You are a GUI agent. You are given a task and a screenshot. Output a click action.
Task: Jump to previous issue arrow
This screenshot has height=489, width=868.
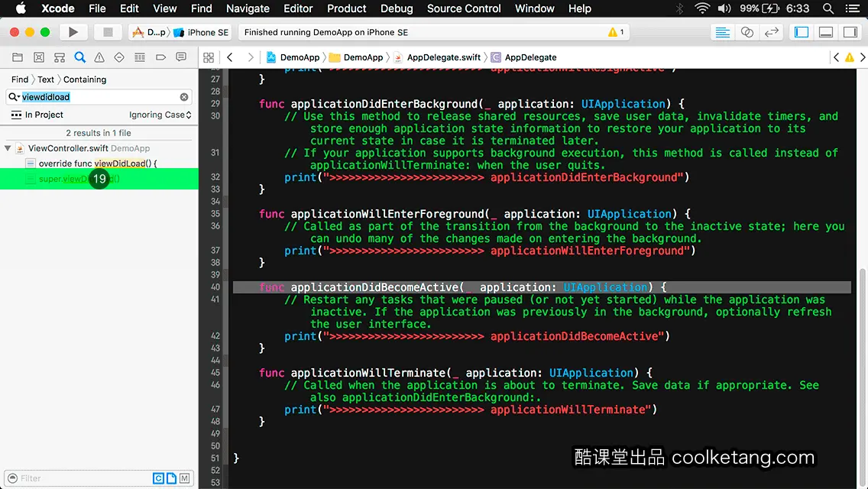(836, 57)
